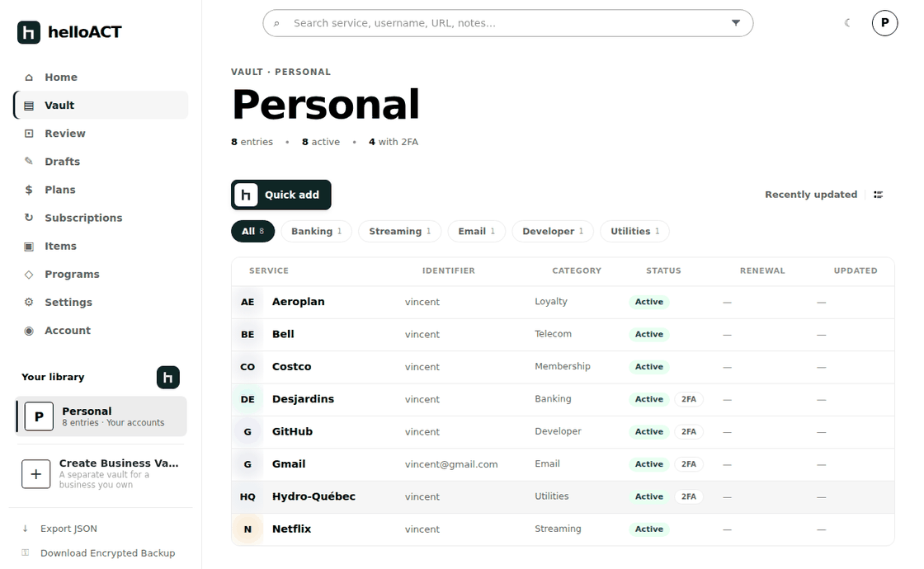This screenshot has width=924, height=569.
Task: Open the P profile avatar
Action: (x=884, y=23)
